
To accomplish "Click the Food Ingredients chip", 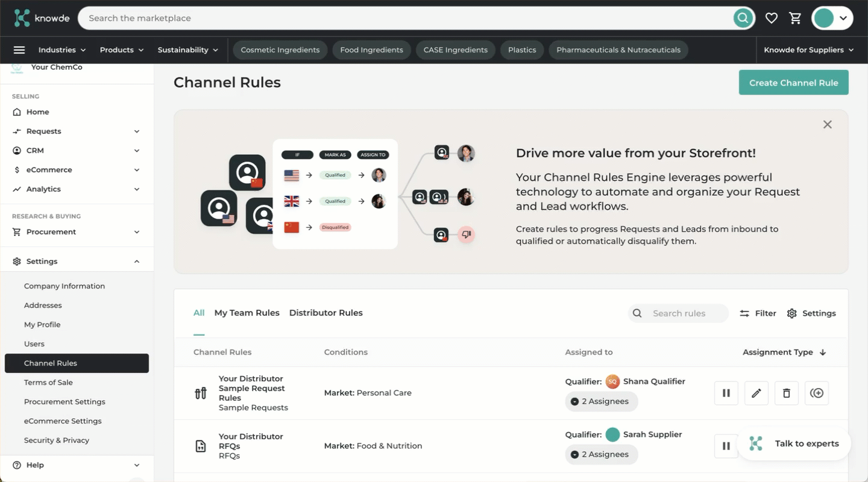I will point(371,50).
